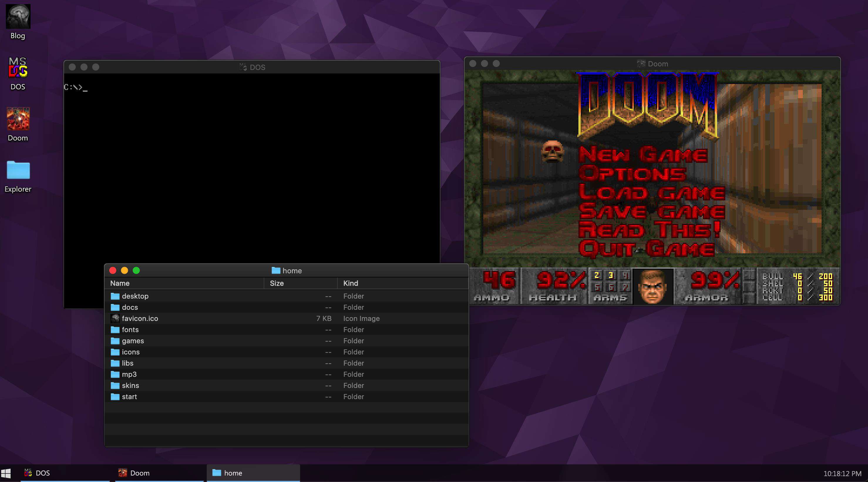Maximize the home window with green button
868x482 pixels.
pyautogui.click(x=136, y=270)
